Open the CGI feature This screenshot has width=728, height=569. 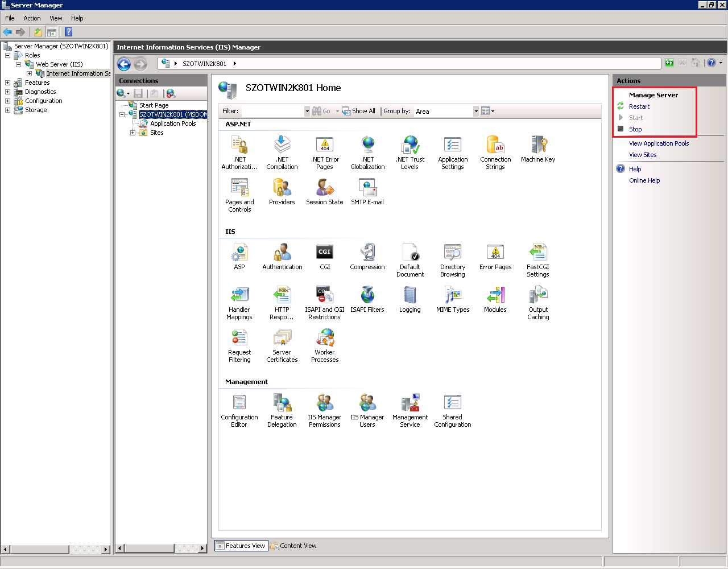[325, 256]
